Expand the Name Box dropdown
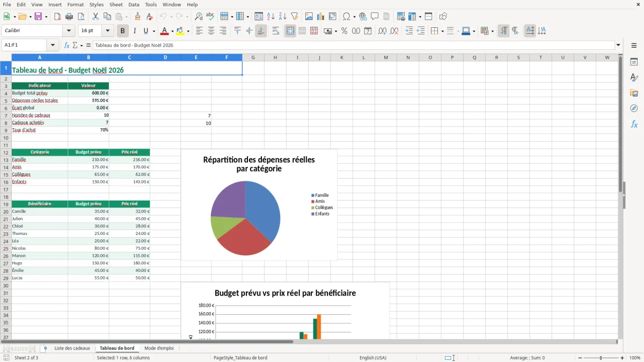The height and width of the screenshot is (362, 644). point(53,45)
